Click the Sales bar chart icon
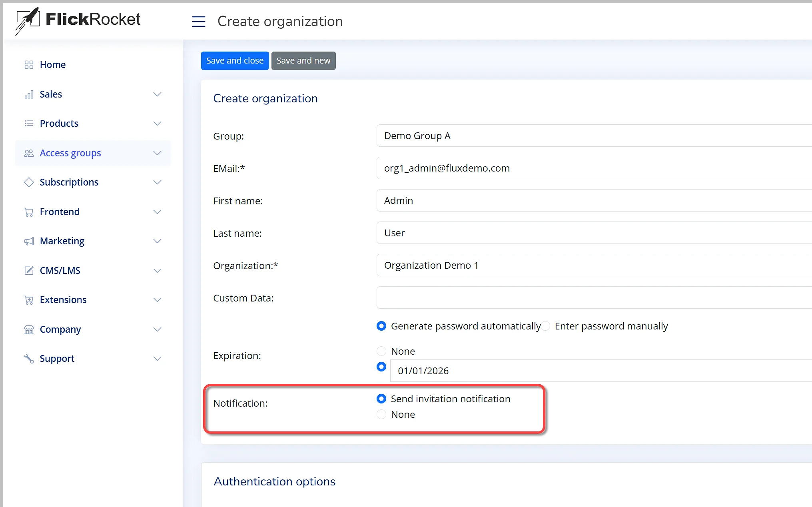This screenshot has height=507, width=812. [29, 94]
